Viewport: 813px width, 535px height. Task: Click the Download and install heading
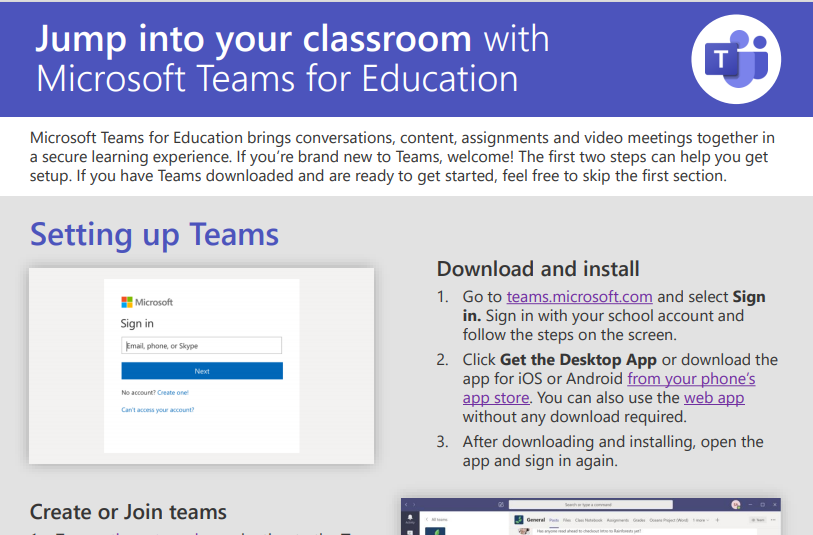coord(538,269)
